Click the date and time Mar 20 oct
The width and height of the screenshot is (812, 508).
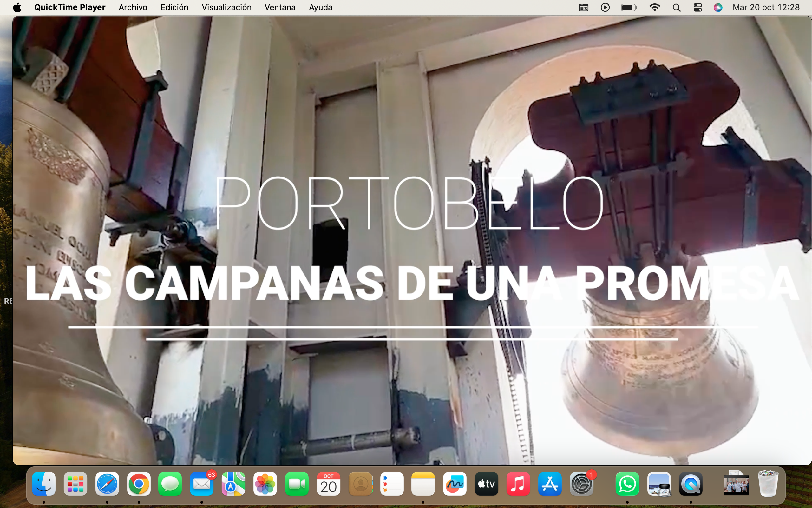coord(766,7)
